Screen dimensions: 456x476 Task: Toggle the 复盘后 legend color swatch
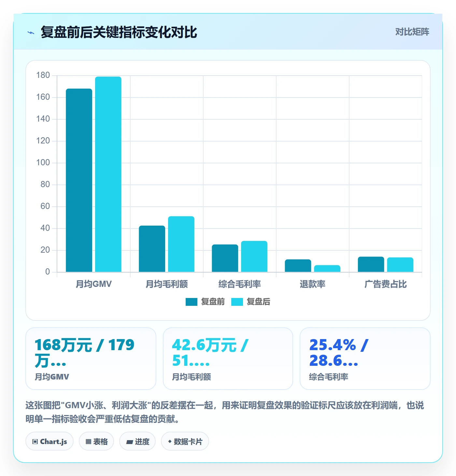[237, 302]
